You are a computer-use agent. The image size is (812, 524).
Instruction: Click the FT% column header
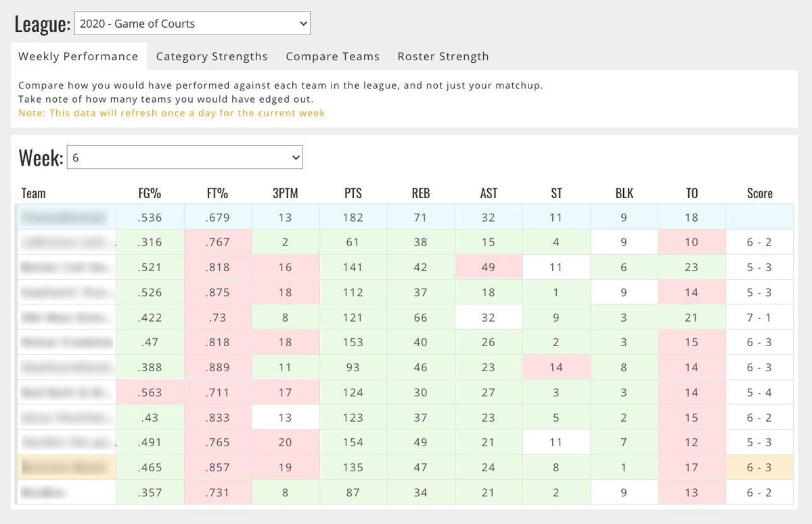tap(217, 193)
